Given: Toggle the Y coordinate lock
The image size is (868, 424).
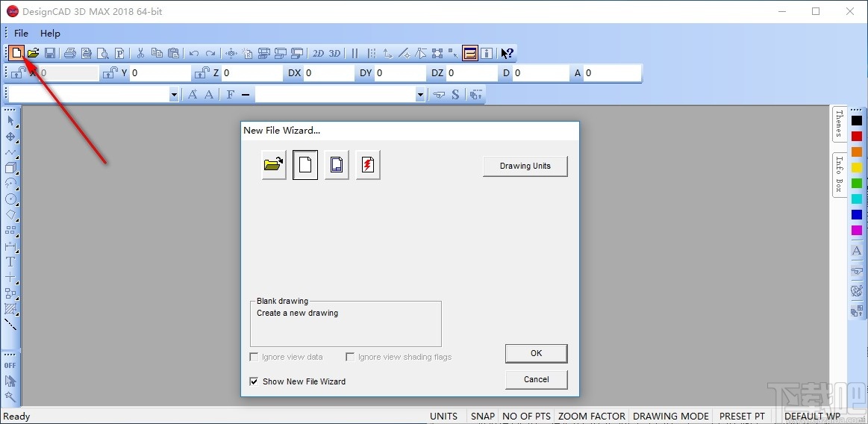Looking at the screenshot, I should tap(110, 73).
